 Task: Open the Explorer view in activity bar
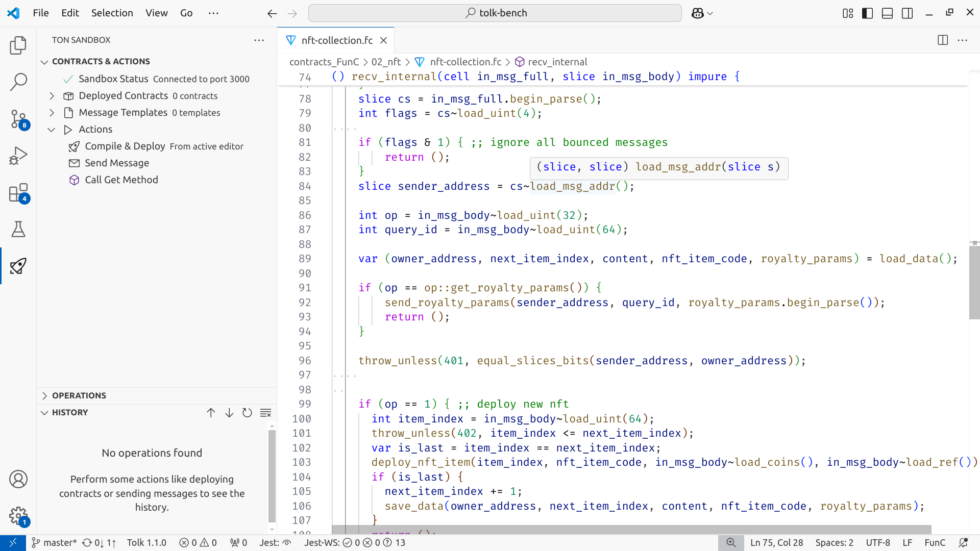click(18, 45)
